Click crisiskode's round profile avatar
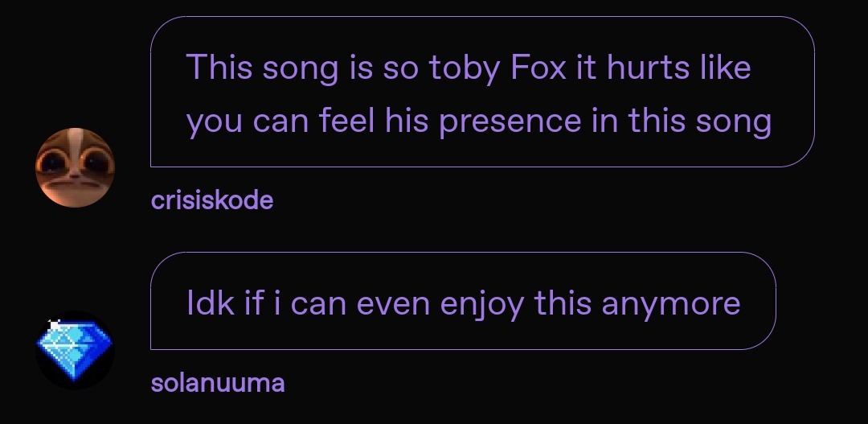 pos(75,167)
